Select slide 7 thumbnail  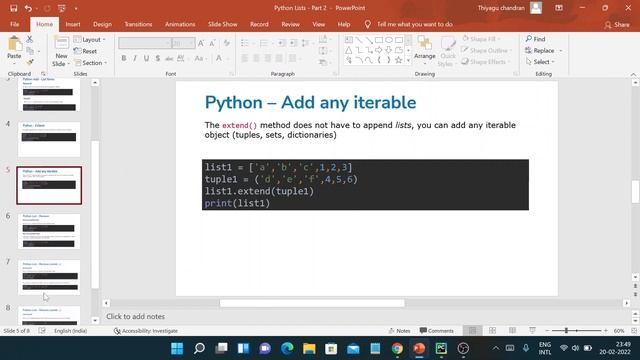(x=49, y=277)
